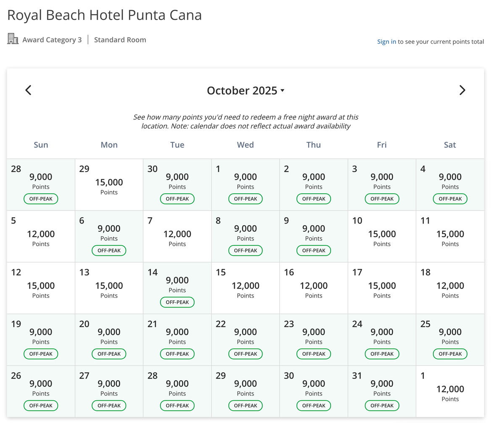Viewport: 504px width, 423px height.
Task: Click the hotel building icon beside Award Category
Action: (x=13, y=39)
